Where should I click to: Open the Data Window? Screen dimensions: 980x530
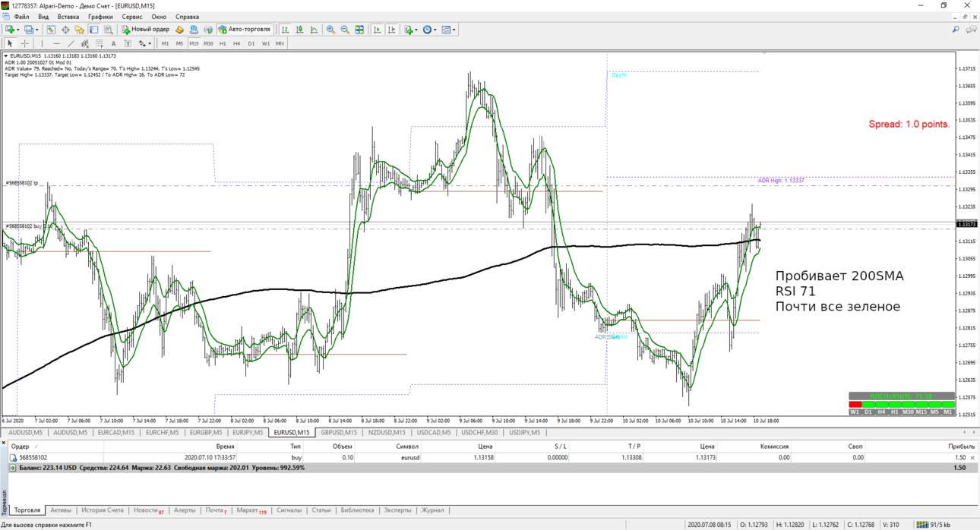pos(65,30)
